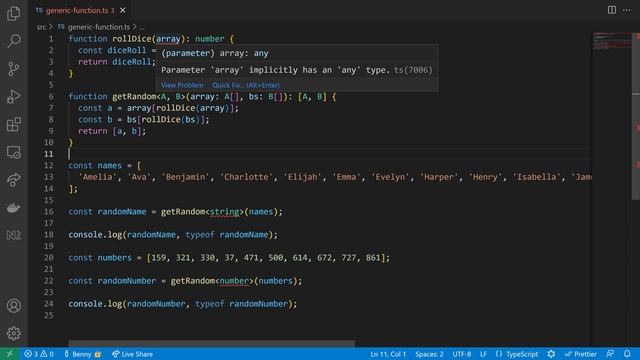Change indentation via Spaces: 2
640x360 pixels.
click(x=429, y=354)
